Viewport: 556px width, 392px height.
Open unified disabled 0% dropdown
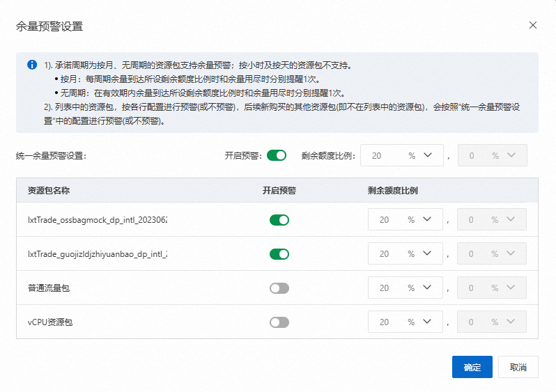493,155
